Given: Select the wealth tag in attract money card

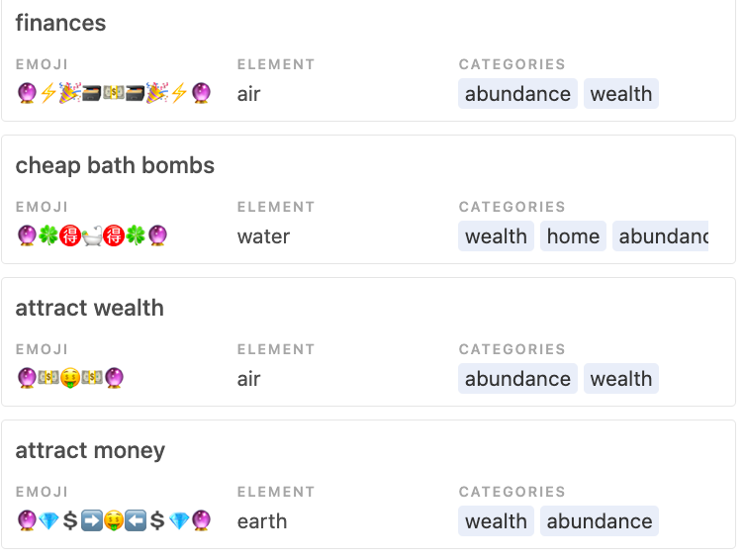Looking at the screenshot, I should pyautogui.click(x=496, y=520).
